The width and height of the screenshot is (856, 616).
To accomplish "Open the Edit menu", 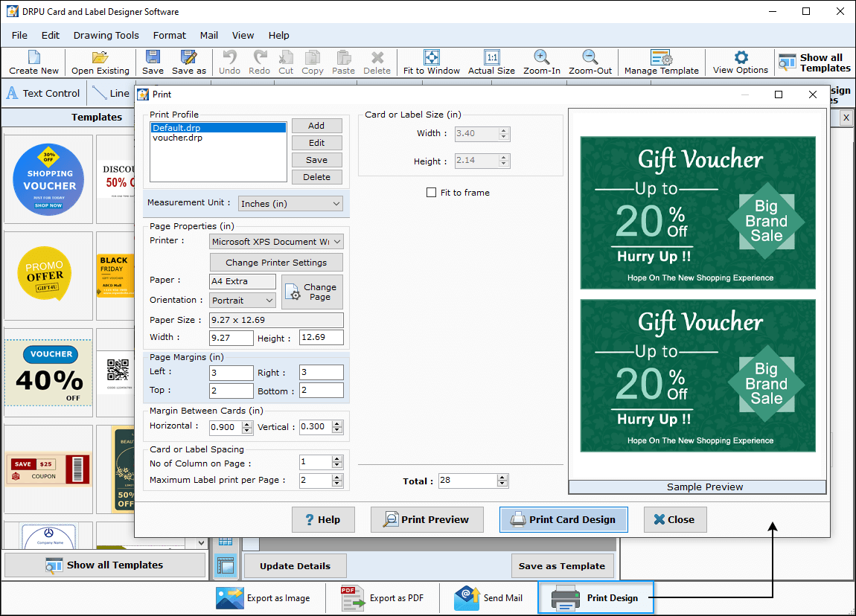I will pyautogui.click(x=50, y=36).
